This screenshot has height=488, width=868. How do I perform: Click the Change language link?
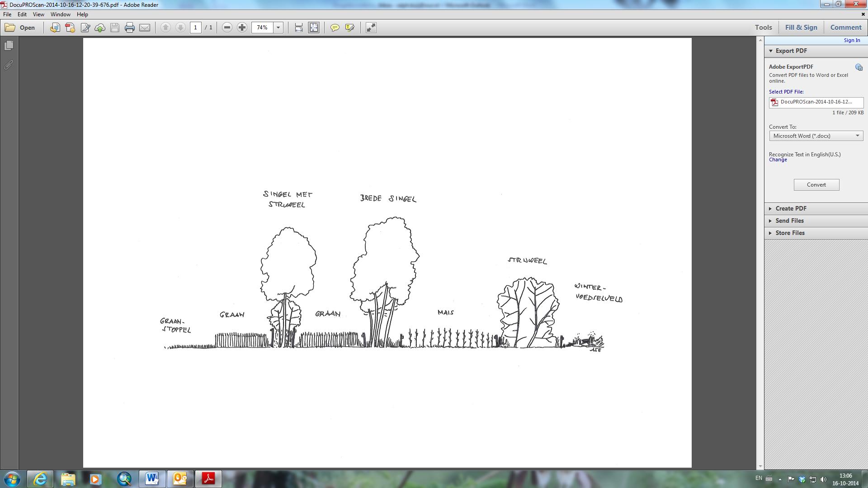click(x=778, y=160)
